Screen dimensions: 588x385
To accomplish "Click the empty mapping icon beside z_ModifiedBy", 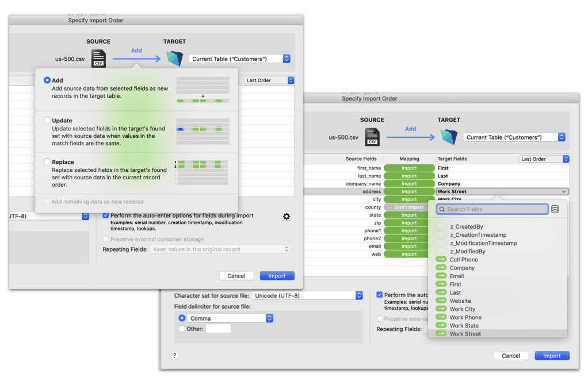I will (x=441, y=251).
